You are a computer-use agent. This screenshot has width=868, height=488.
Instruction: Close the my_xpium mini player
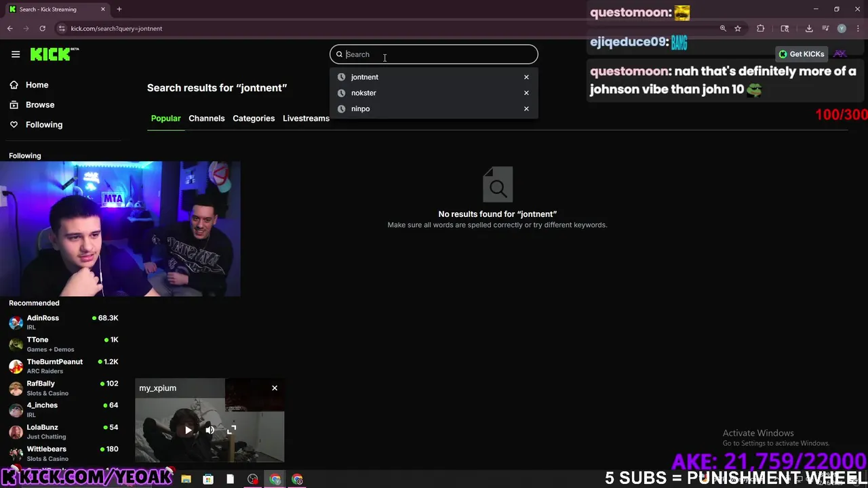click(x=275, y=388)
